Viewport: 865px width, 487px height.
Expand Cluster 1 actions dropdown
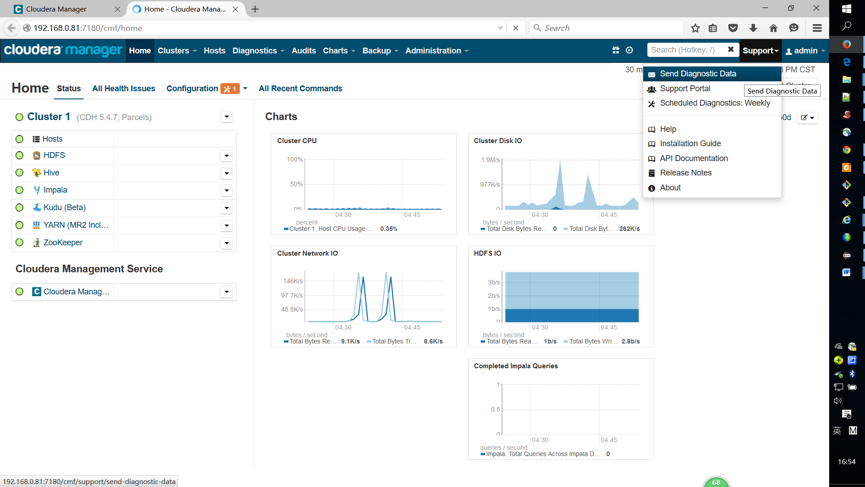[227, 117]
